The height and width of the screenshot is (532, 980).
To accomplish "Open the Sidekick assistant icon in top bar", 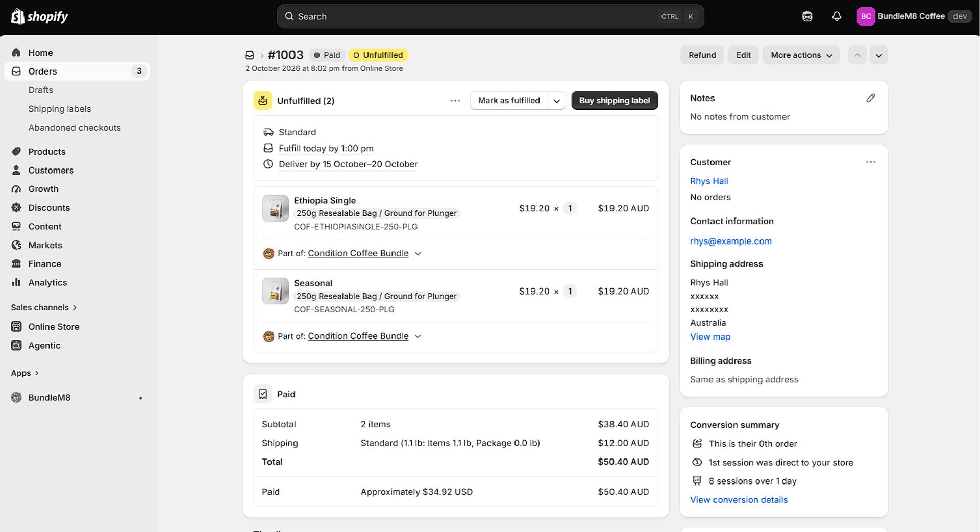I will point(807,16).
